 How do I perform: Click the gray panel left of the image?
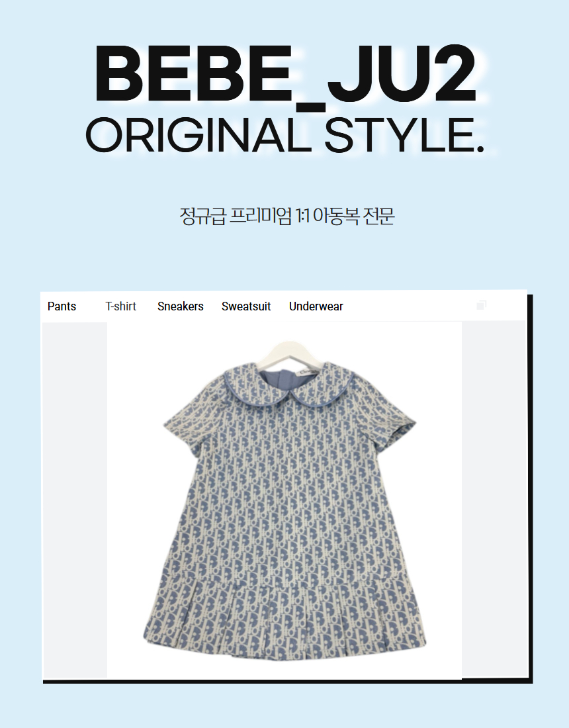pyautogui.click(x=75, y=500)
